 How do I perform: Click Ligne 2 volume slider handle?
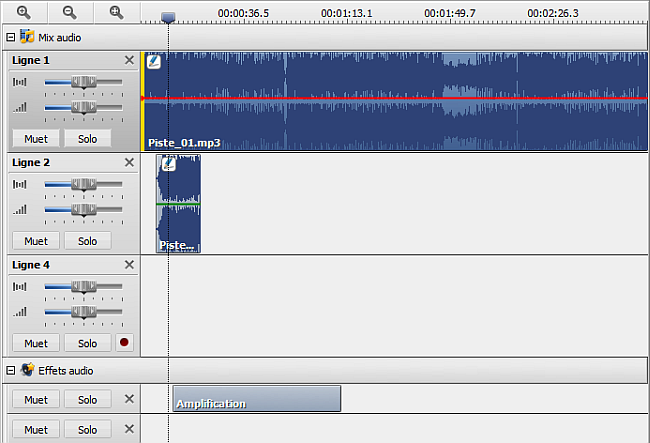point(84,210)
